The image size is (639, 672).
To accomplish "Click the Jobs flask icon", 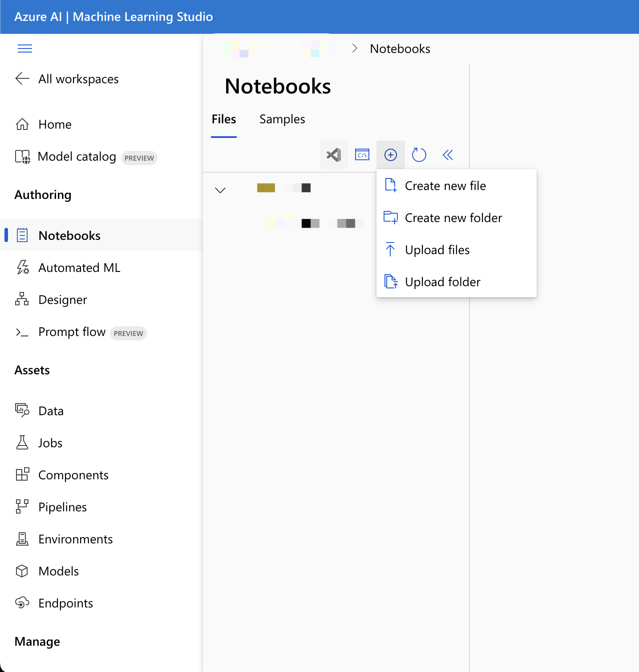I will click(22, 442).
